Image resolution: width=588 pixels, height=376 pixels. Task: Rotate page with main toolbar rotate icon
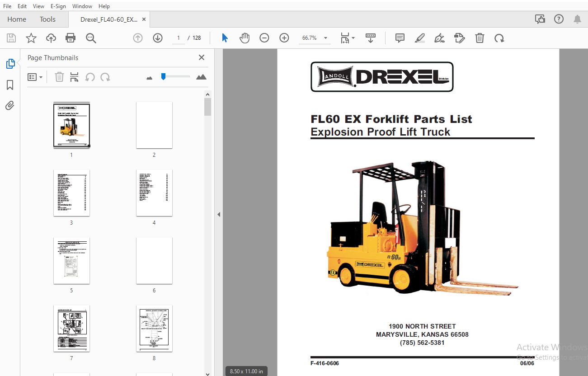(x=499, y=38)
